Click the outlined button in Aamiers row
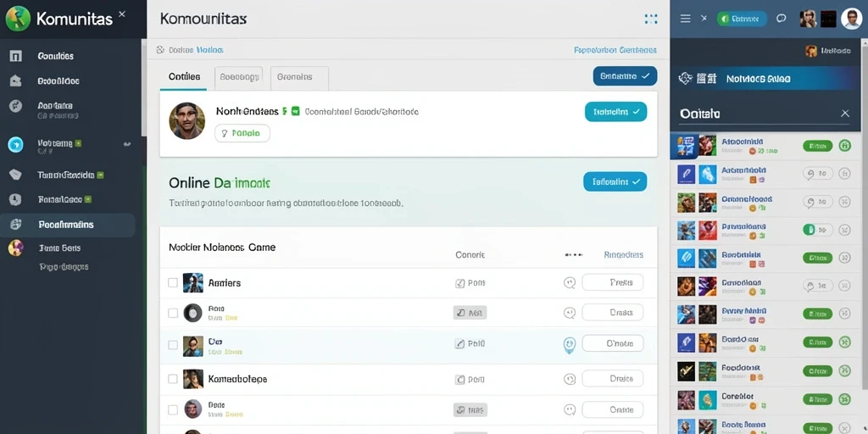Screen dimensions: 868x434 coord(612,282)
